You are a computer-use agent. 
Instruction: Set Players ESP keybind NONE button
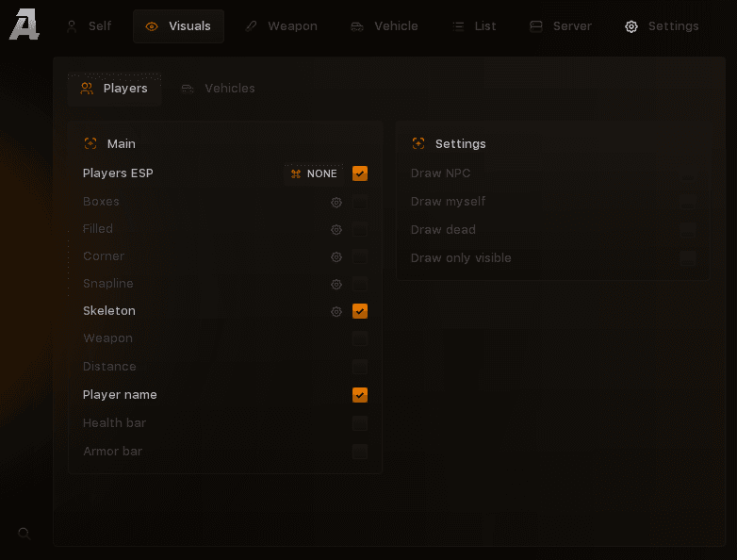(314, 173)
